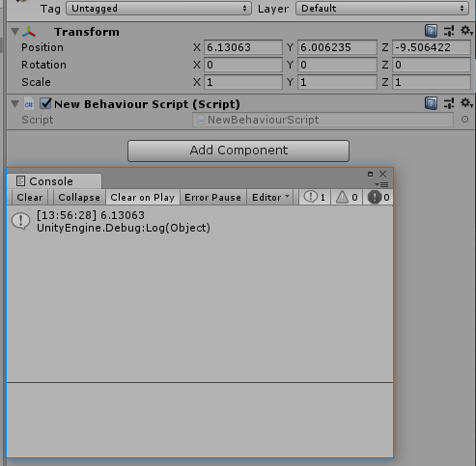Open the Layer dropdown set to Default

(382, 9)
